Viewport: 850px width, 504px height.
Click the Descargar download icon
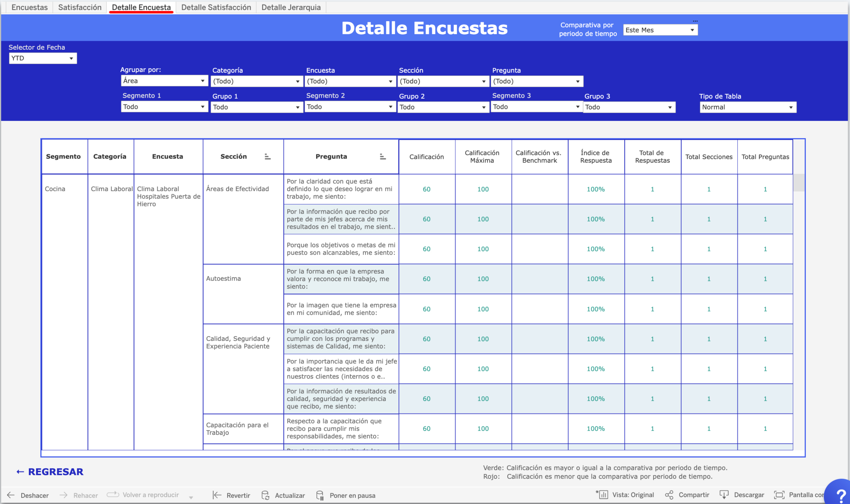click(x=724, y=495)
